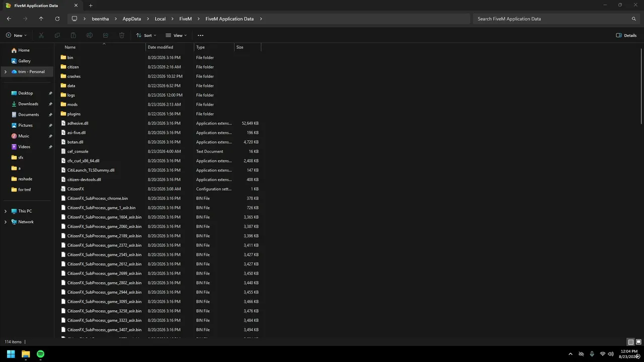This screenshot has height=362, width=644.
Task: Open the taskbar clock and date
Action: point(629,354)
